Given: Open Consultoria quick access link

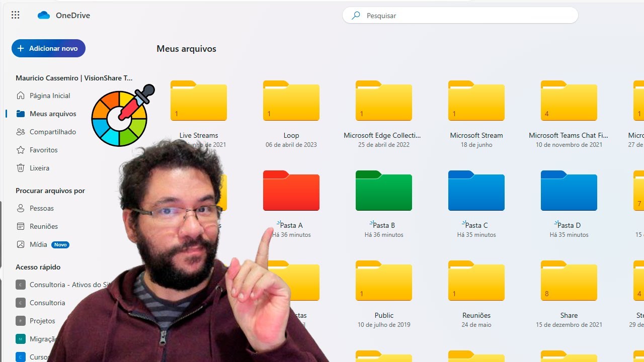Looking at the screenshot, I should pos(47,303).
